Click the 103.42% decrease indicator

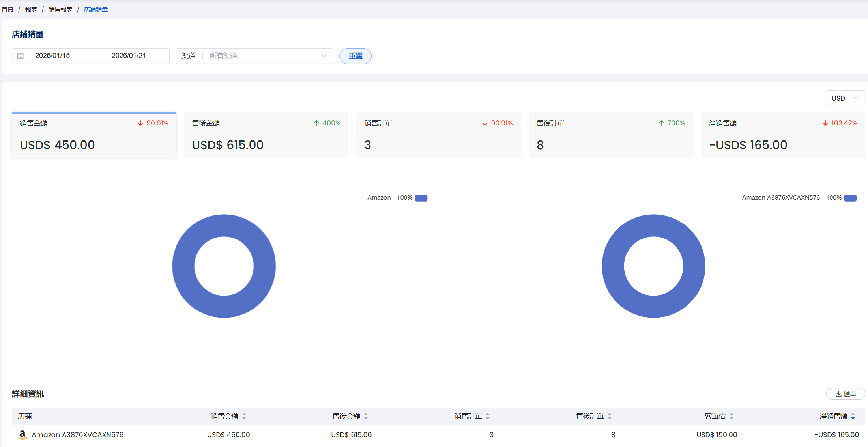click(840, 123)
